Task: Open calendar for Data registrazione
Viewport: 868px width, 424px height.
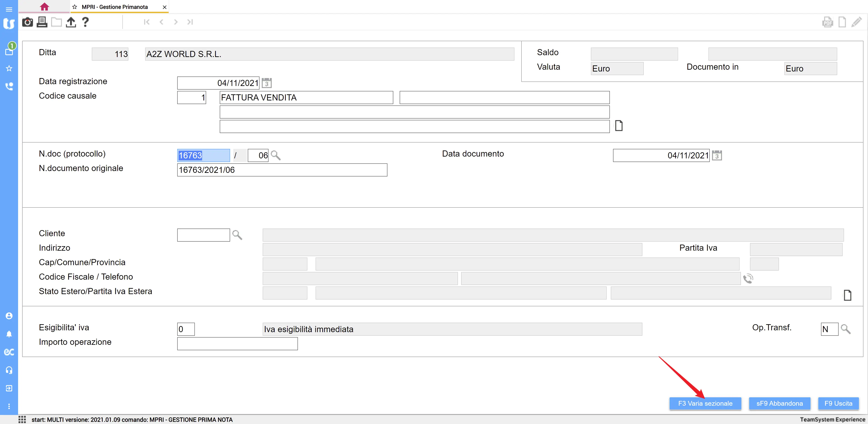Action: (267, 83)
